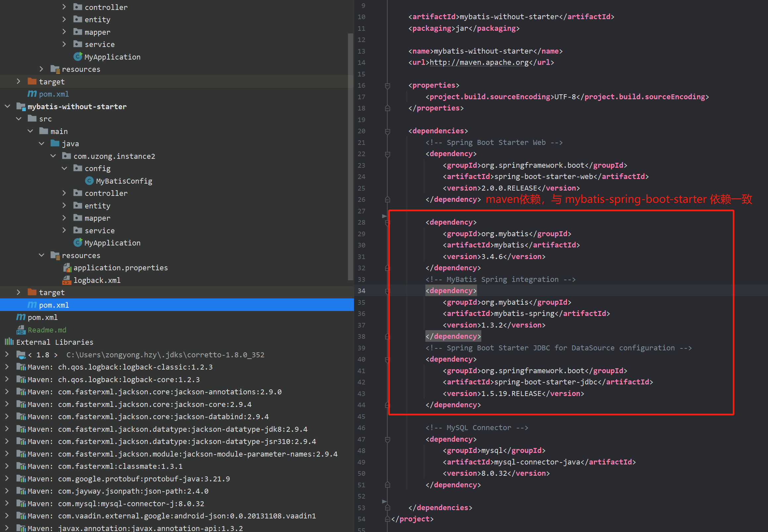Click the logback.xml file icon

pyautogui.click(x=67, y=280)
